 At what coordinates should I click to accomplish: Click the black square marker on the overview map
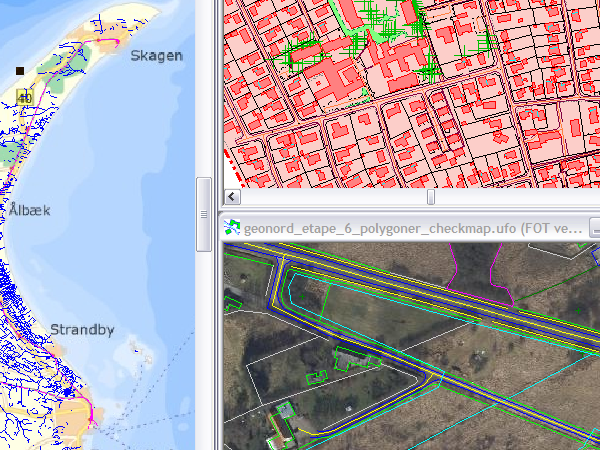click(19, 71)
